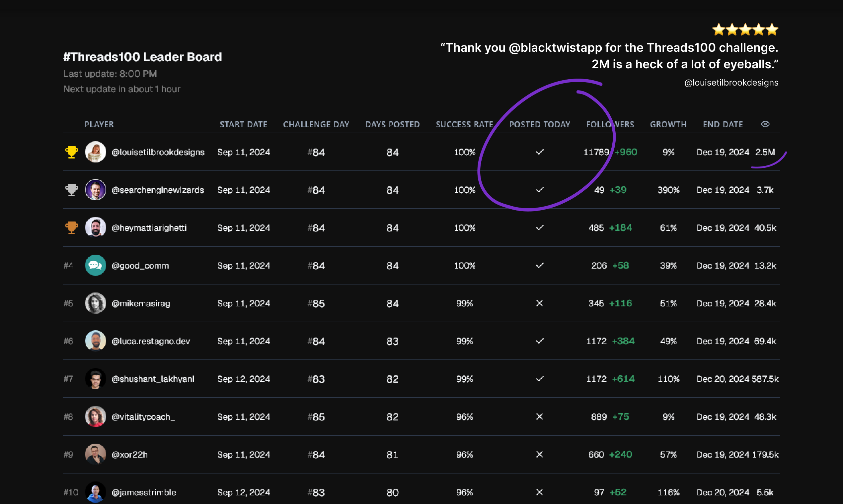This screenshot has height=504, width=843.
Task: Open the @louisetilbrookdesigns profile link in table
Action: (158, 152)
